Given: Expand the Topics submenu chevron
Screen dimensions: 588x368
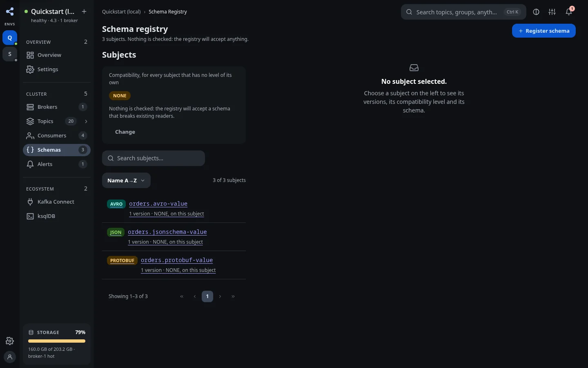Looking at the screenshot, I should point(86,121).
